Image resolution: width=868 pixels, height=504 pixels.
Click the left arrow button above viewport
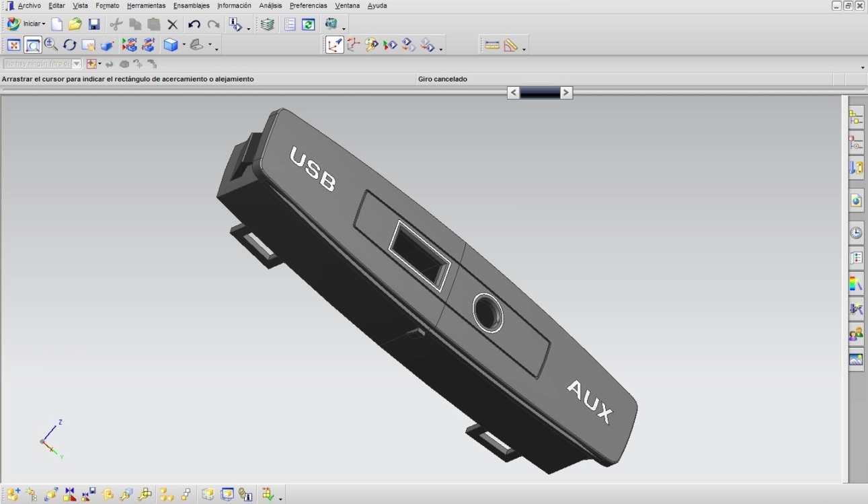(513, 93)
